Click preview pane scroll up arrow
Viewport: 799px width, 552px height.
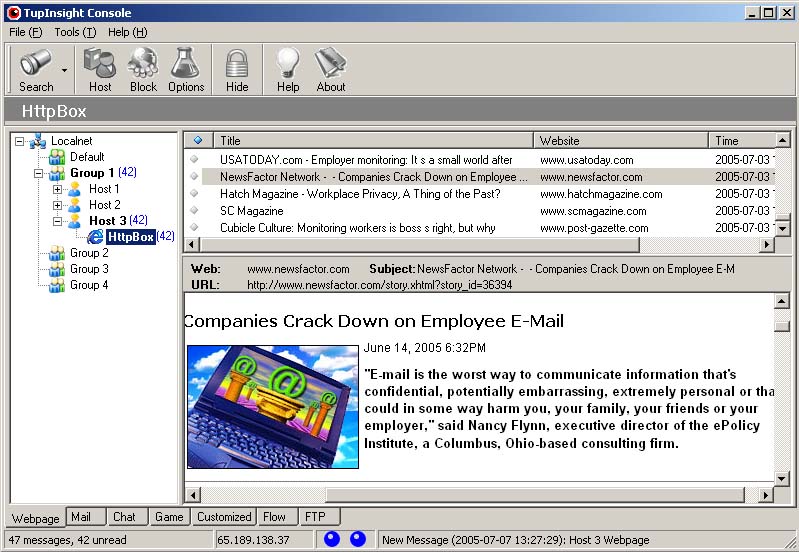click(782, 301)
